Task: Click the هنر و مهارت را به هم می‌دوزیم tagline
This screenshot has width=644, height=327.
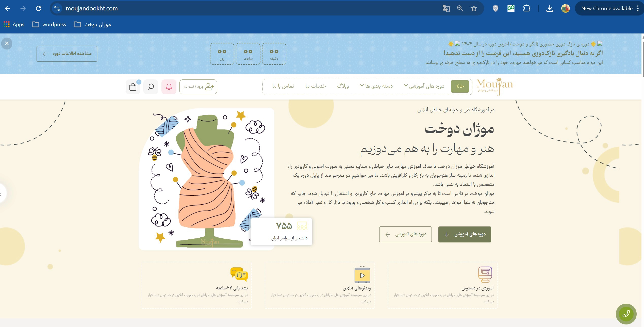Action: [x=427, y=149]
